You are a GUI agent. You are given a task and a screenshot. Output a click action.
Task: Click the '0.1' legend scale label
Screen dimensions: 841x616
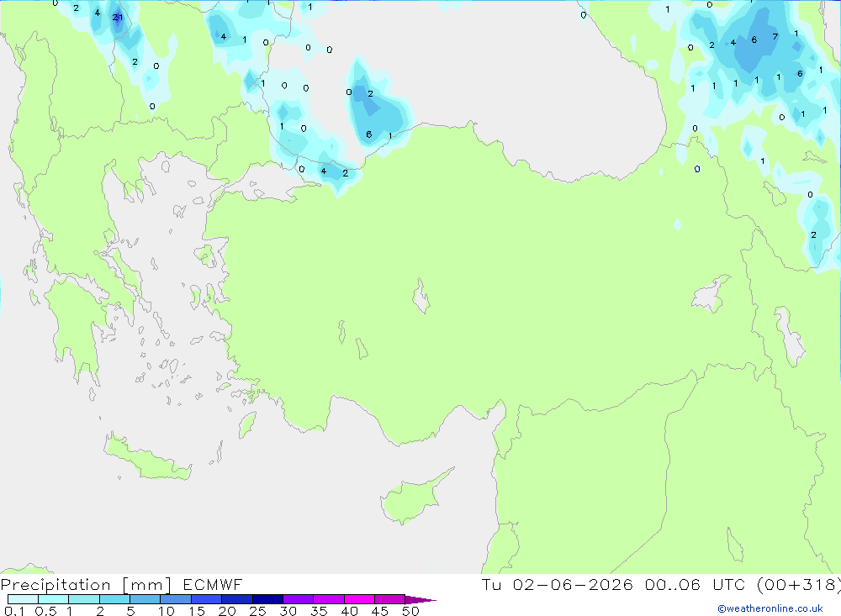14,611
